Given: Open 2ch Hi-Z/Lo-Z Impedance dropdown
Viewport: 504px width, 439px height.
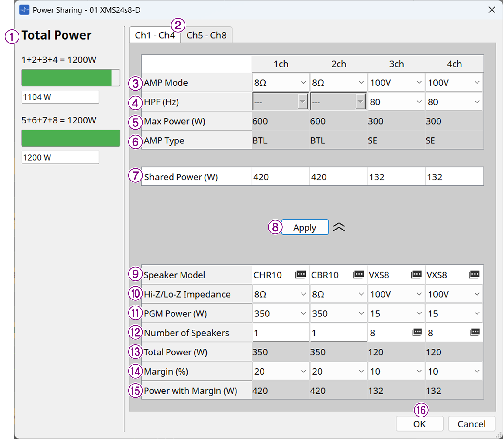Looking at the screenshot, I should point(338,294).
